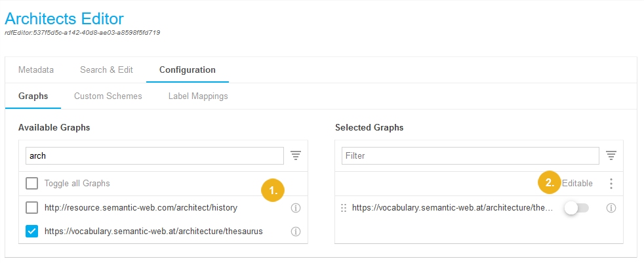The width and height of the screenshot is (644, 263).
Task: Uncheck the architecture/thesaurus graph checkbox
Action: tap(31, 231)
